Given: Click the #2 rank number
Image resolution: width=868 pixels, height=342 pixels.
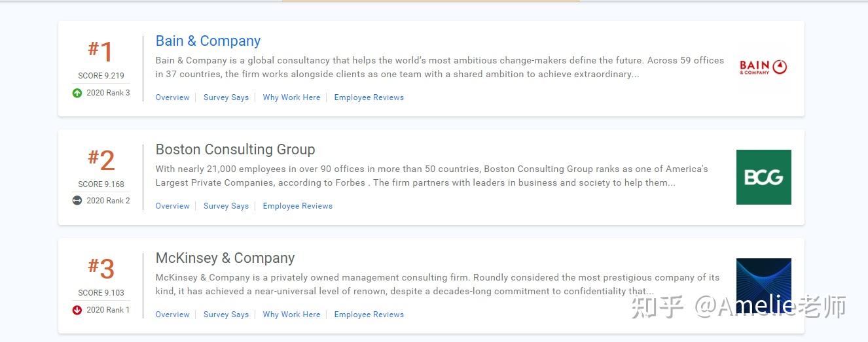Looking at the screenshot, I should point(101,160).
